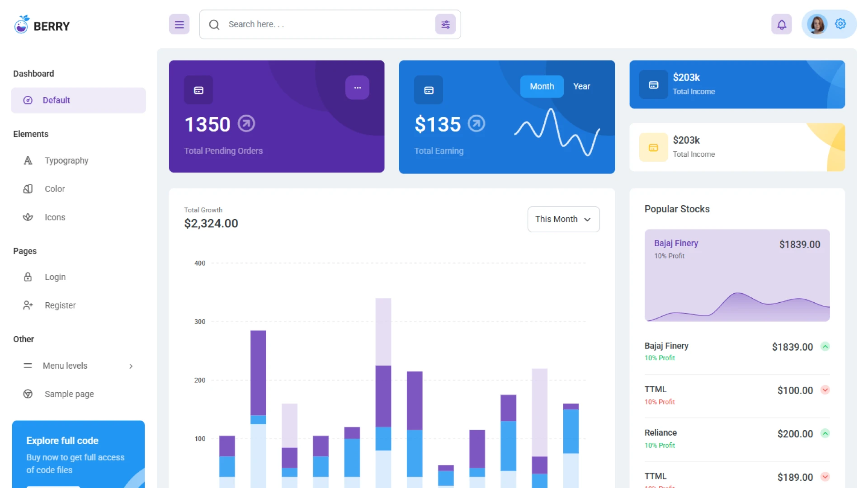Open three-dots menu on Pending Orders card
868x488 pixels.
[357, 88]
